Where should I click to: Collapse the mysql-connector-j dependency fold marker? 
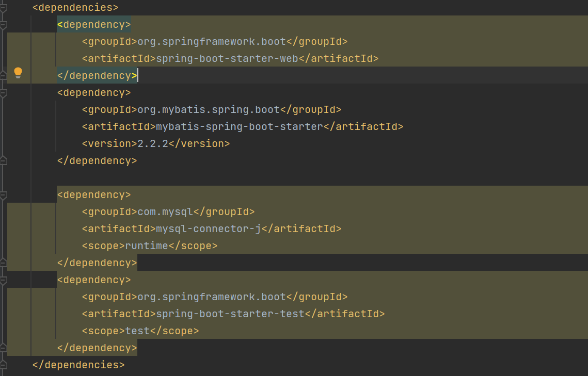click(x=3, y=195)
